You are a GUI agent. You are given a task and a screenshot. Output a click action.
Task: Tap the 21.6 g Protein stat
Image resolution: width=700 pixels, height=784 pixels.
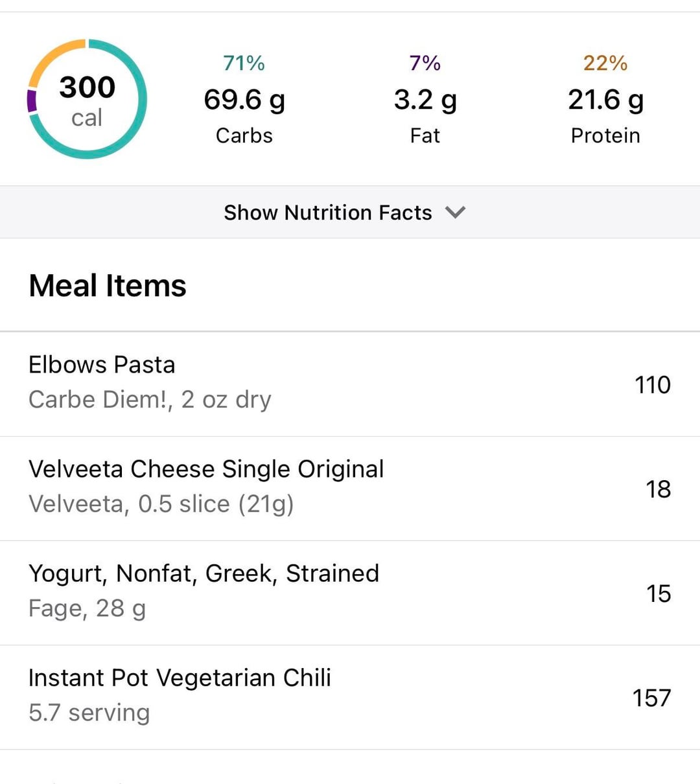[605, 100]
